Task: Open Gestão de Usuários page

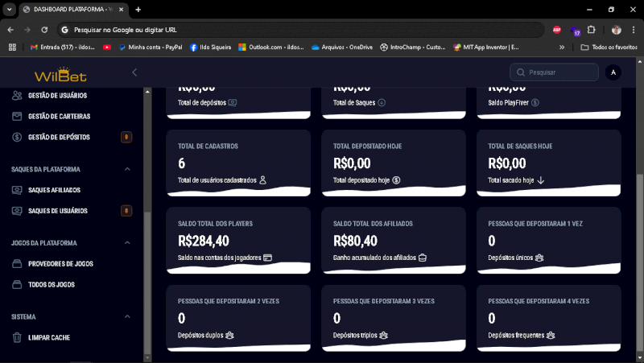Action: [x=57, y=96]
